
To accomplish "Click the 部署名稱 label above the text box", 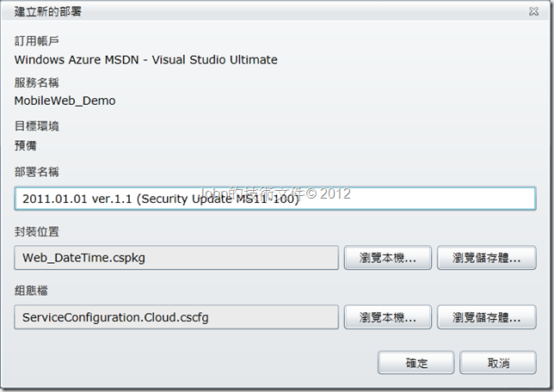I will coord(37,172).
